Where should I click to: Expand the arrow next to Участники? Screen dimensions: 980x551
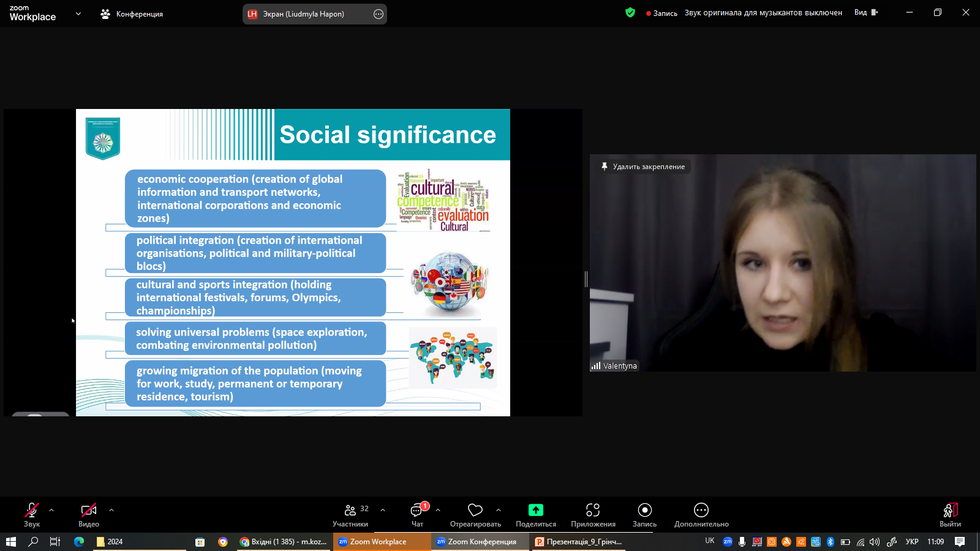tap(383, 509)
